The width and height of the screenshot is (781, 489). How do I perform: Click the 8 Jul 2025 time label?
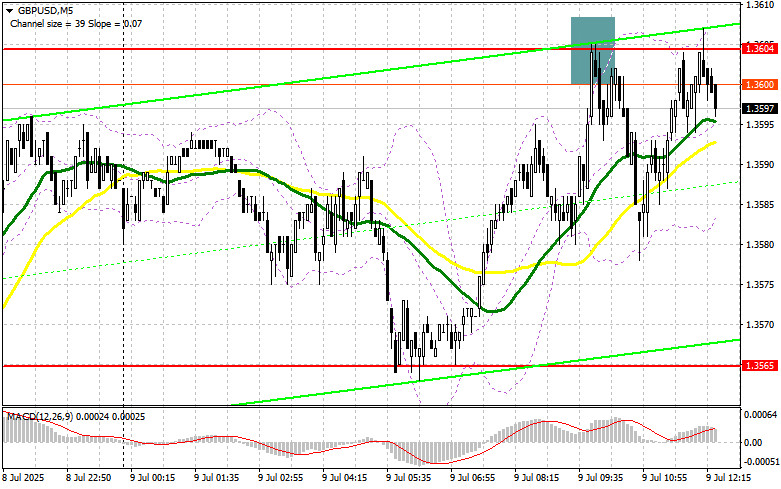pyautogui.click(x=23, y=478)
